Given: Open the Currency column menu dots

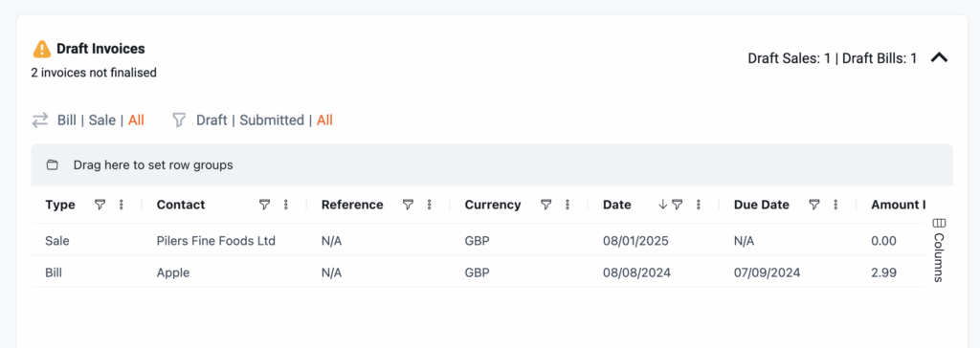Looking at the screenshot, I should click(x=568, y=205).
